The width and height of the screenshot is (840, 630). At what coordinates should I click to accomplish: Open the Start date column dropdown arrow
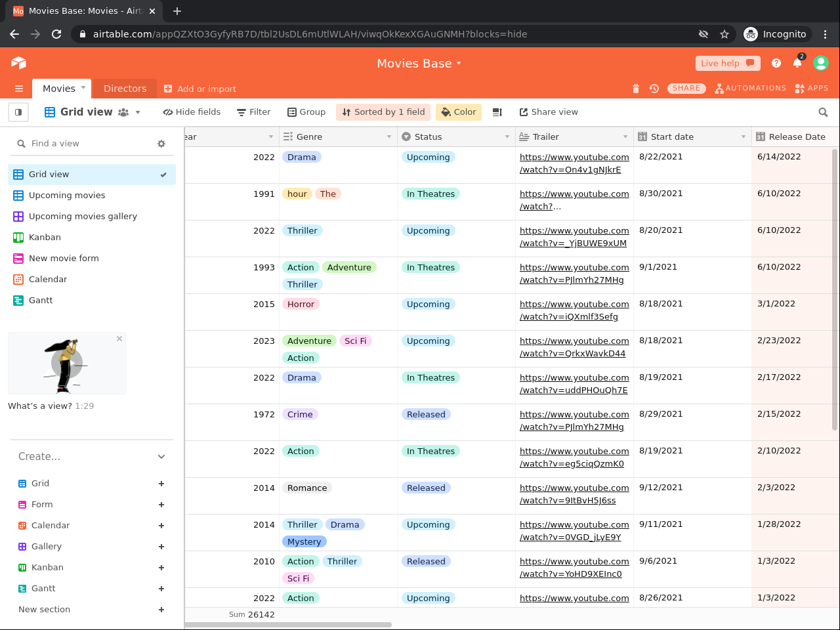(x=744, y=137)
